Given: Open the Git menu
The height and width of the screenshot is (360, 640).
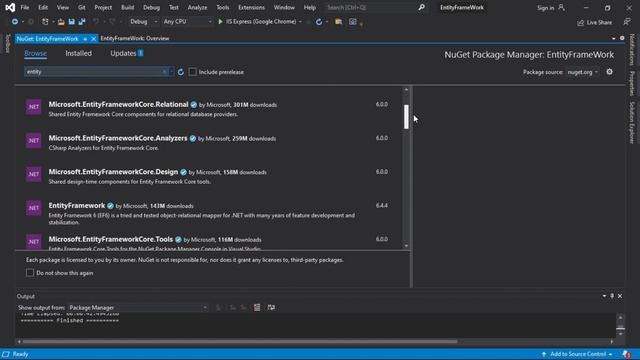Looking at the screenshot, I should [x=82, y=7].
